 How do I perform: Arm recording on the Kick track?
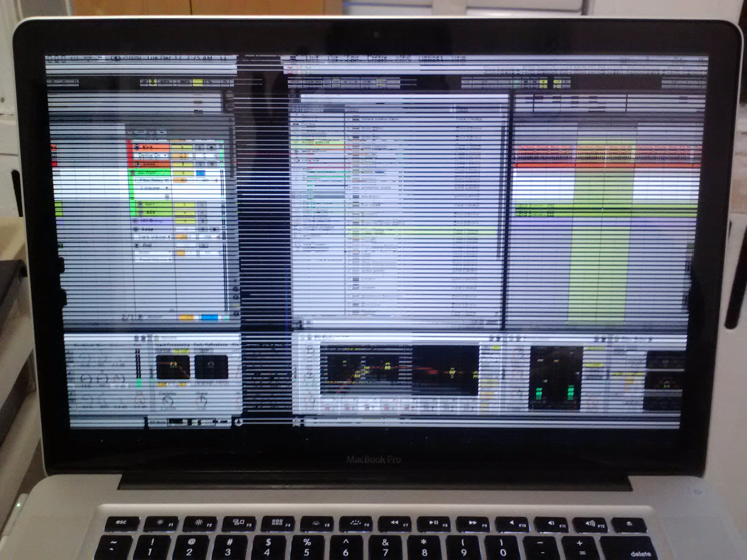coord(212,148)
